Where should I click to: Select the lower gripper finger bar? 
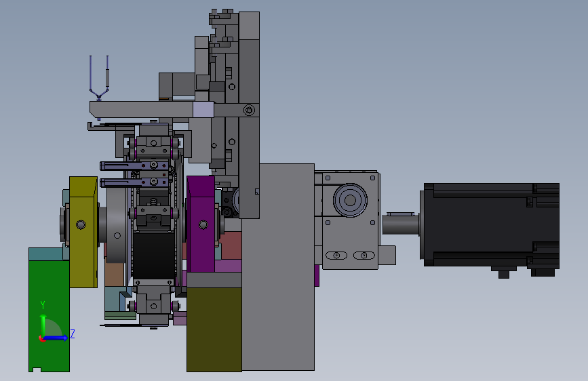click(x=134, y=182)
